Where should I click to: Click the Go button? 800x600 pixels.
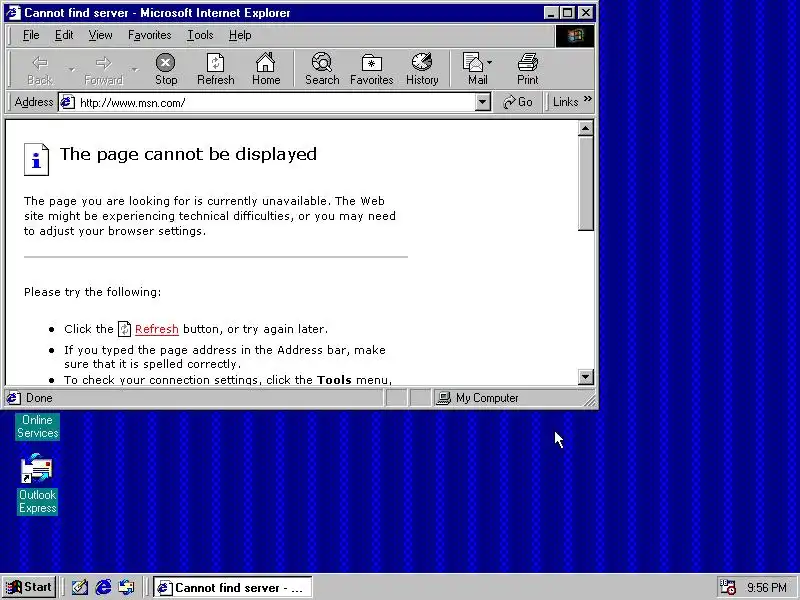pyautogui.click(x=517, y=102)
